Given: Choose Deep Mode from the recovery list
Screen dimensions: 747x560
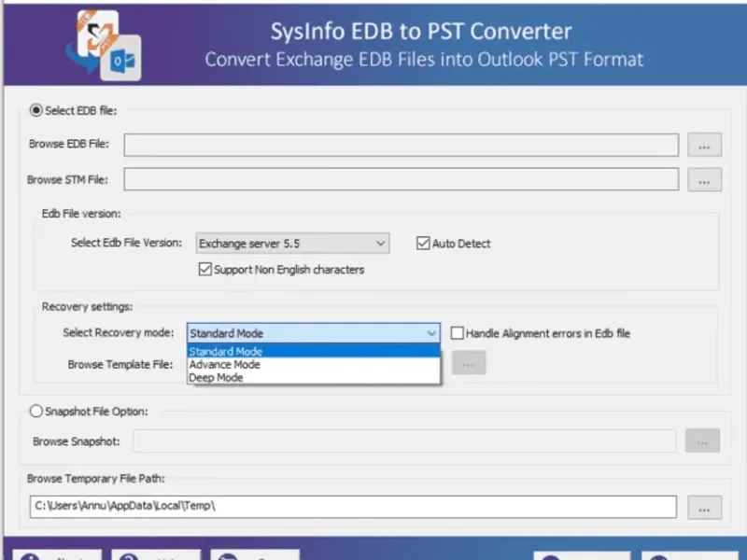Looking at the screenshot, I should coord(314,377).
